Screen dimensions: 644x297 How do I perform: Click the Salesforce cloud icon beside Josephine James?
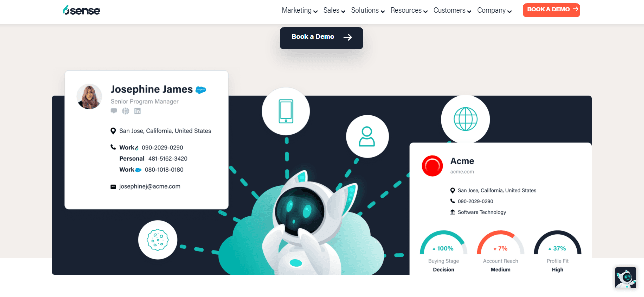coord(201,90)
